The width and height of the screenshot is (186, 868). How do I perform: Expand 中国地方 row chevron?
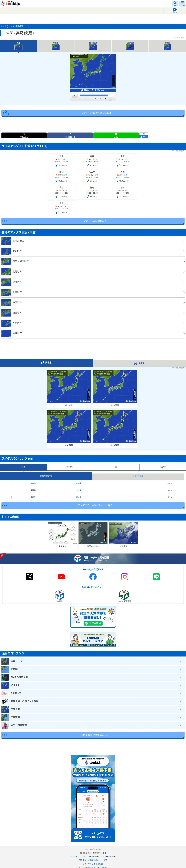(184, 303)
